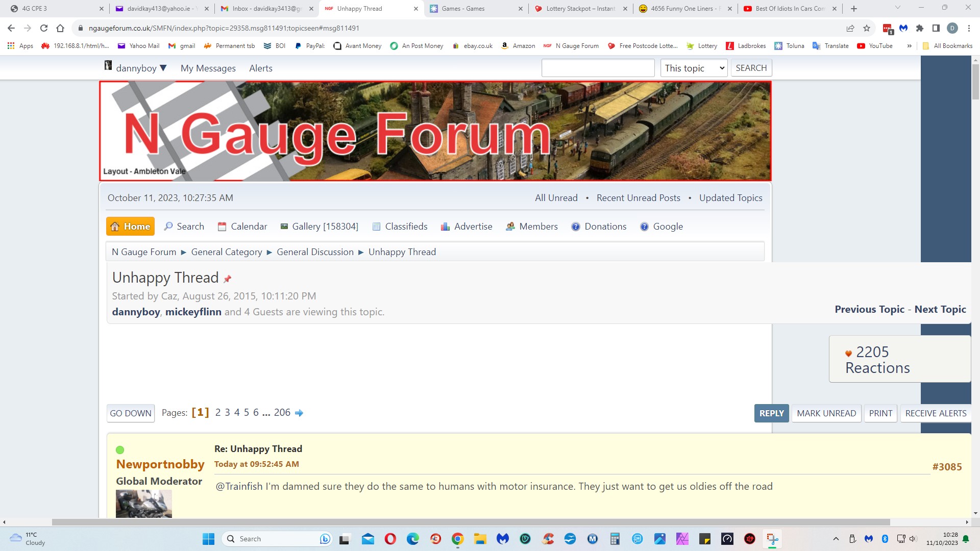Open the Members menu item

pyautogui.click(x=532, y=227)
